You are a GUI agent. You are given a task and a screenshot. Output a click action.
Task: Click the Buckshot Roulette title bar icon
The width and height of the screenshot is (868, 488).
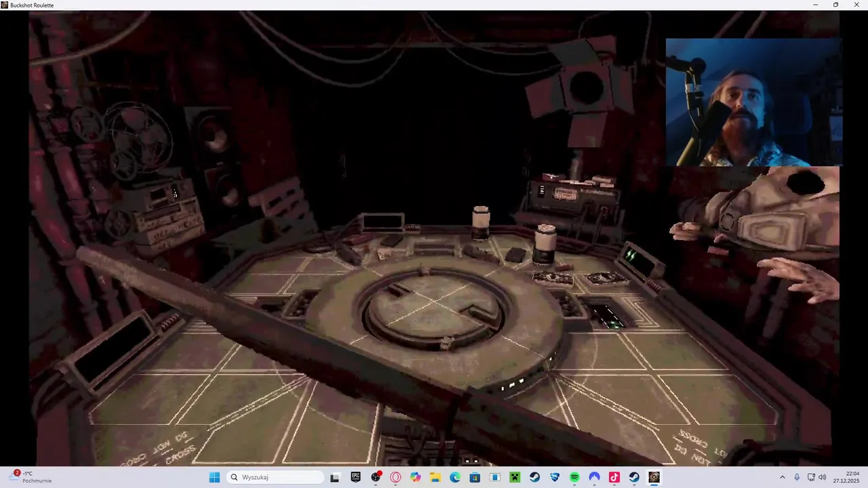[x=5, y=5]
